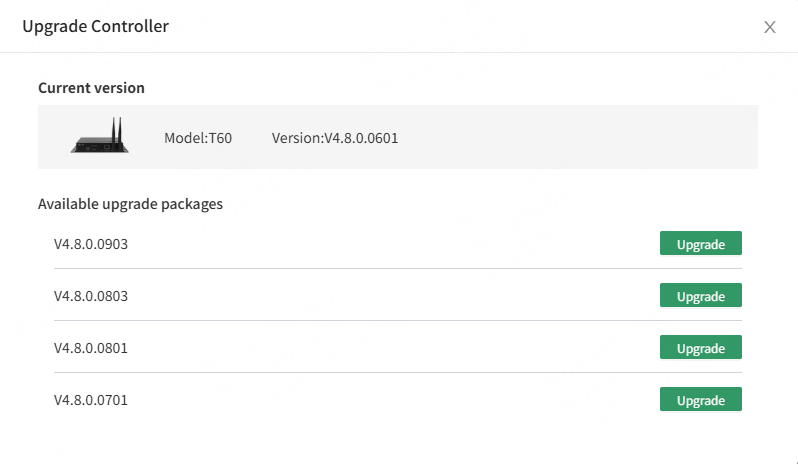
Task: Click the Available upgrade packages heading
Action: tap(130, 204)
